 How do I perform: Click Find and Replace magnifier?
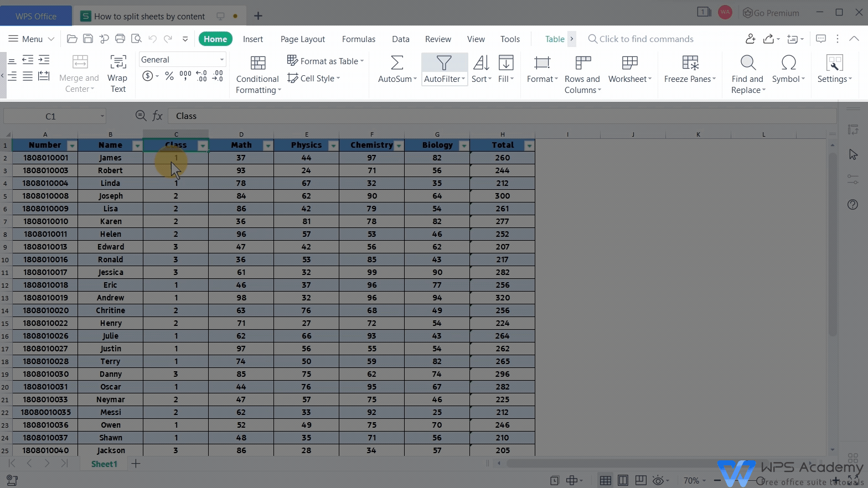(748, 63)
